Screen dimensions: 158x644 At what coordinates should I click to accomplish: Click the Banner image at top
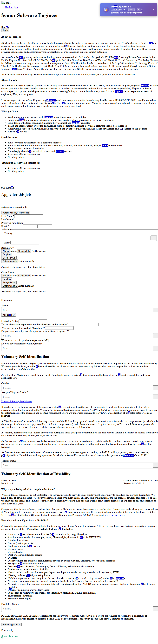(6, 3)
